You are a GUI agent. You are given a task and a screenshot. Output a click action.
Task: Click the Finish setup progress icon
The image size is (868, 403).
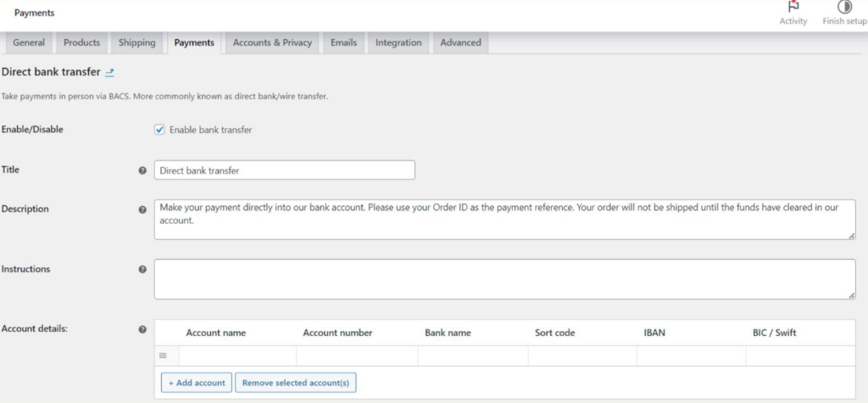(x=844, y=7)
